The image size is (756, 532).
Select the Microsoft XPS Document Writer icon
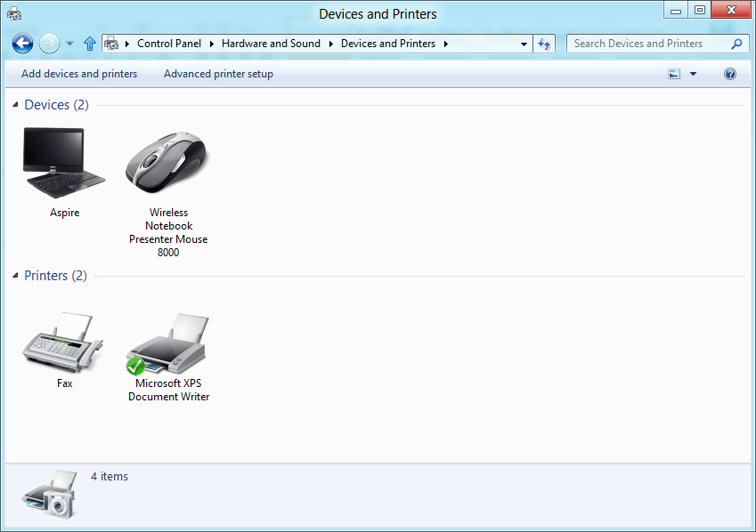pyautogui.click(x=167, y=344)
